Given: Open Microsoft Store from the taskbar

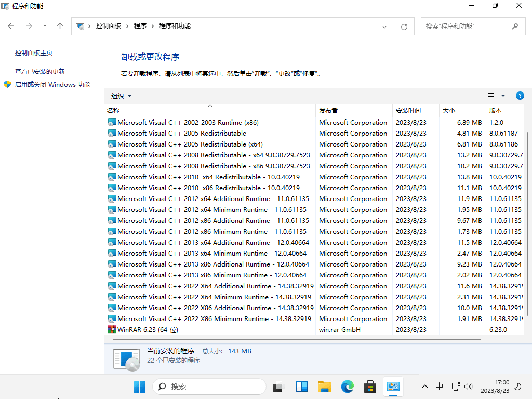Looking at the screenshot, I should pyautogui.click(x=370, y=387).
